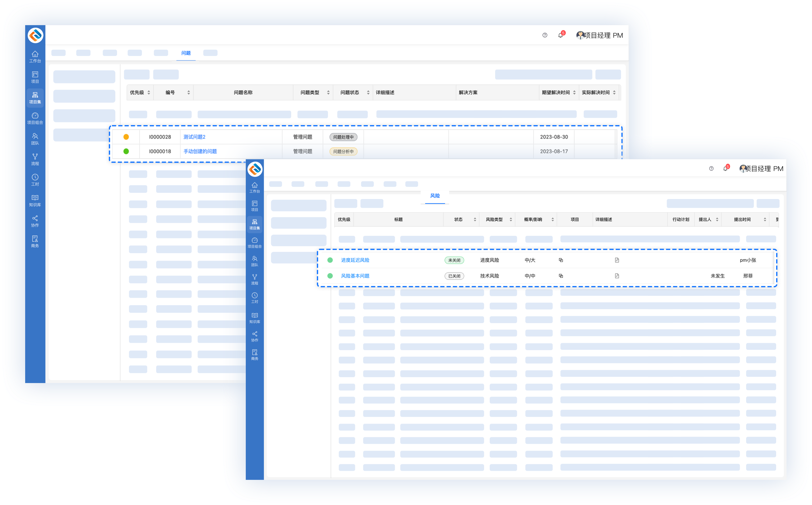Open the 测试问题2 issue link
Viewport: 812px width, 505px height.
pyautogui.click(x=194, y=137)
